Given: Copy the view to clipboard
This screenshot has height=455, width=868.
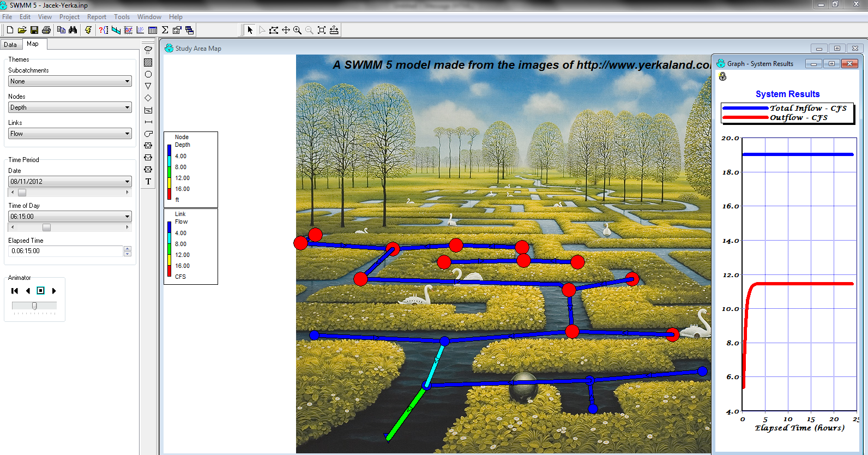Looking at the screenshot, I should (x=61, y=30).
